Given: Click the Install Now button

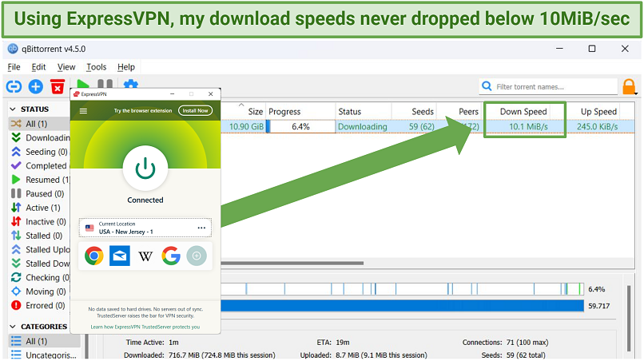Looking at the screenshot, I should [196, 110].
